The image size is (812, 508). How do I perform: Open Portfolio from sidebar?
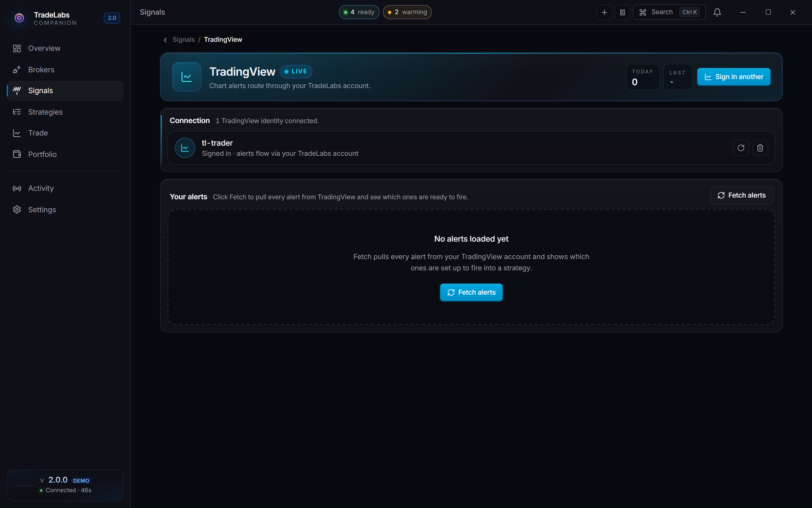65,154
